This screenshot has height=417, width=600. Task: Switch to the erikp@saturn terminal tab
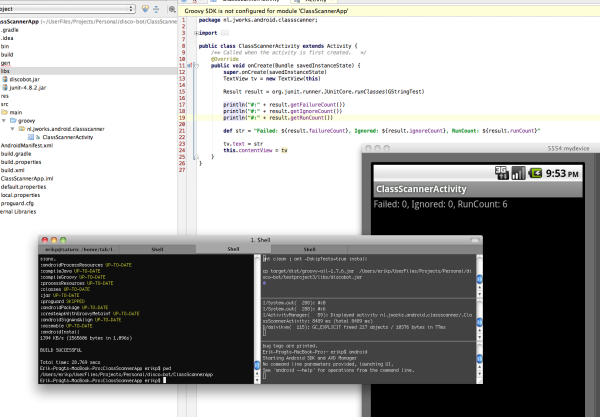pyautogui.click(x=79, y=249)
